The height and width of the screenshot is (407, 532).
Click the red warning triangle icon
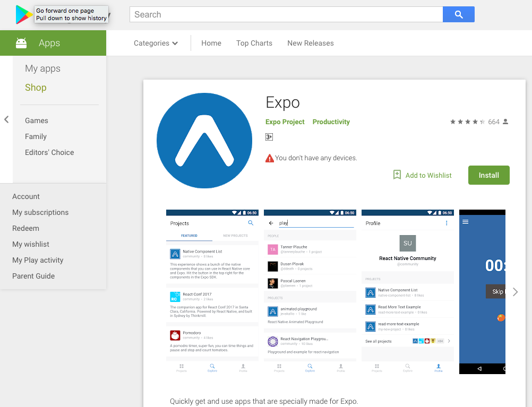coord(269,158)
